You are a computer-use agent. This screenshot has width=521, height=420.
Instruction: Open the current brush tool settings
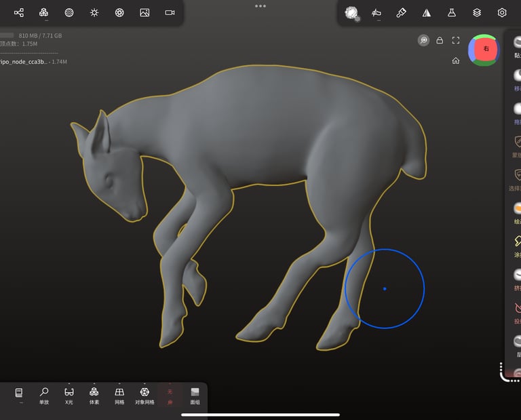click(352, 14)
